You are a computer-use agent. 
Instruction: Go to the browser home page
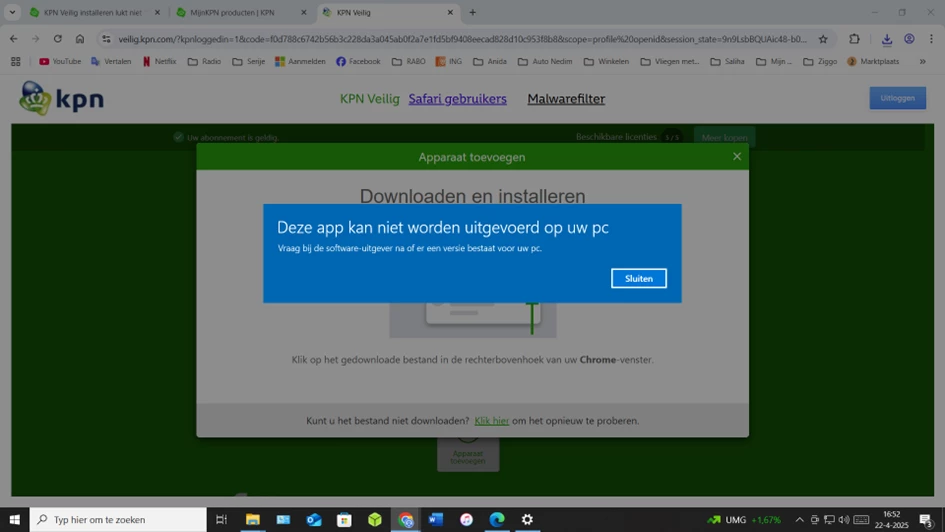point(80,39)
